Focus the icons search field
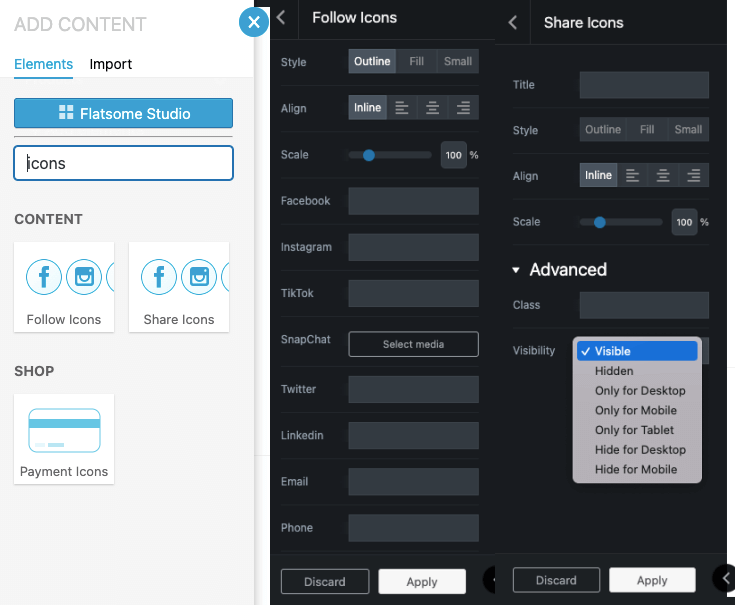 pos(123,163)
